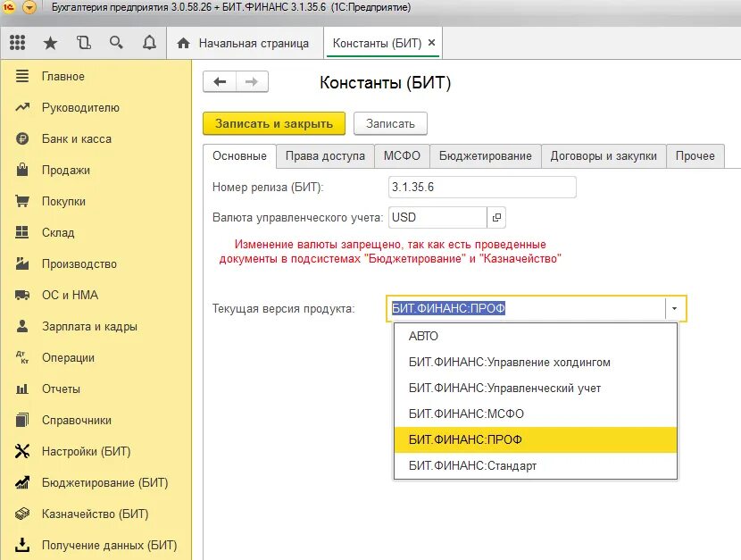Click the Зарплата и кадры person icon
The image size is (741, 560).
point(22,326)
